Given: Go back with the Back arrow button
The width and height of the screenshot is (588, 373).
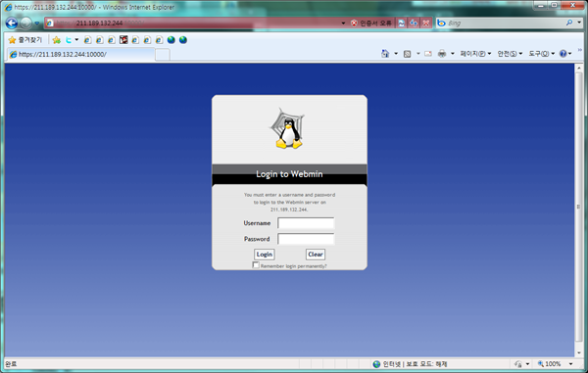Looking at the screenshot, I should pyautogui.click(x=12, y=23).
